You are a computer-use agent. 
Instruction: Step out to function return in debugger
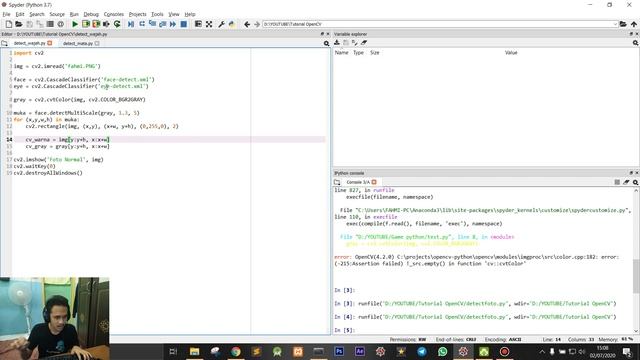tap(162, 24)
